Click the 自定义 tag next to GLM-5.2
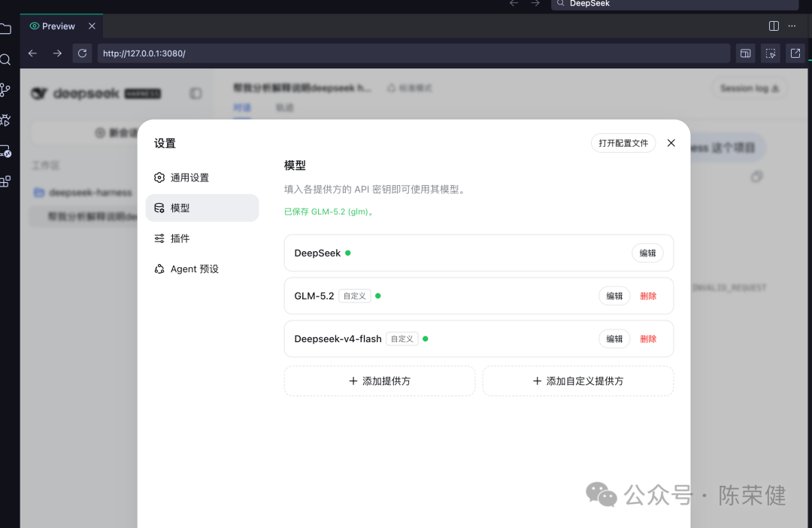The width and height of the screenshot is (812, 528). pyautogui.click(x=355, y=296)
